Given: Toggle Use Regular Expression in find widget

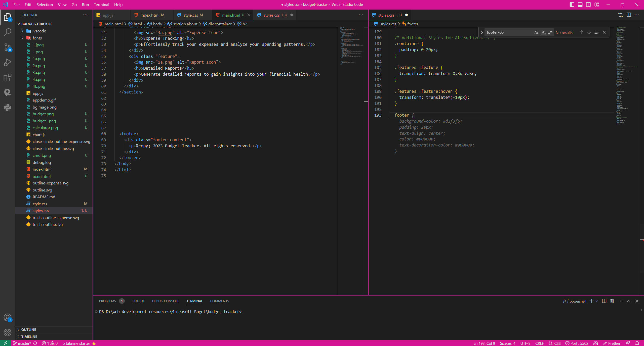Looking at the screenshot, I should (550, 32).
